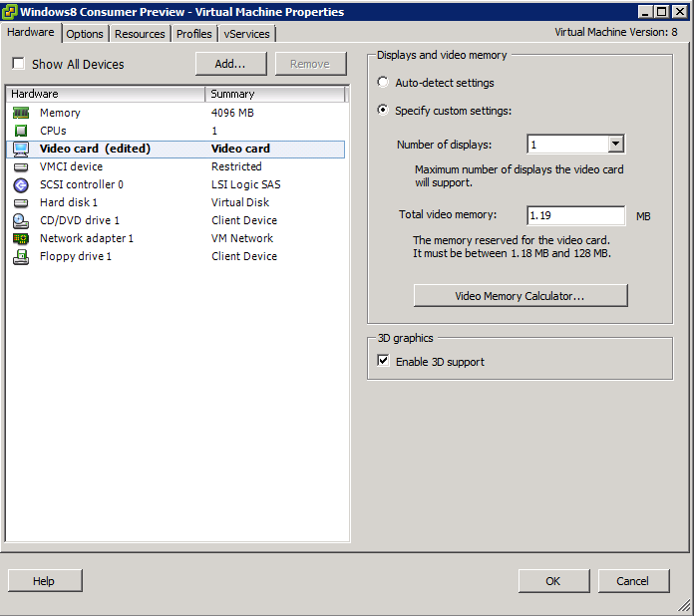Open the Number of displays dropdown
696x616 pixels.
tap(615, 144)
